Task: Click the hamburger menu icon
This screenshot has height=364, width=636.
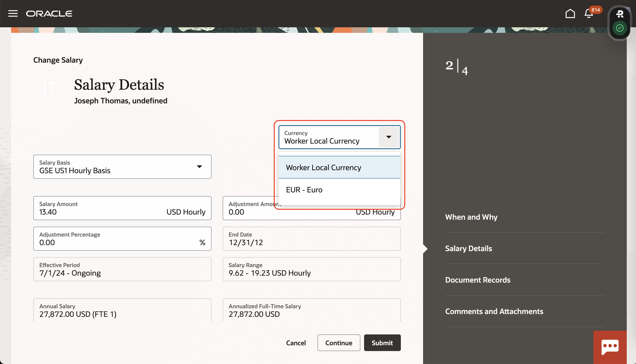Action: (x=13, y=14)
